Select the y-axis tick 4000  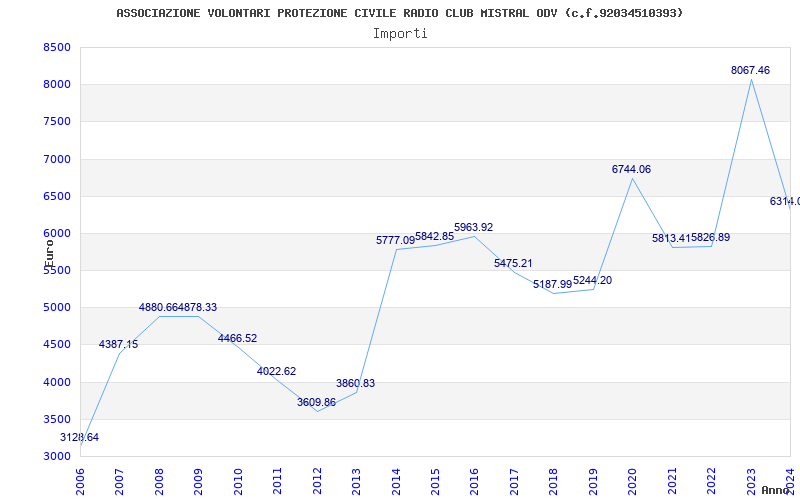[x=57, y=382]
